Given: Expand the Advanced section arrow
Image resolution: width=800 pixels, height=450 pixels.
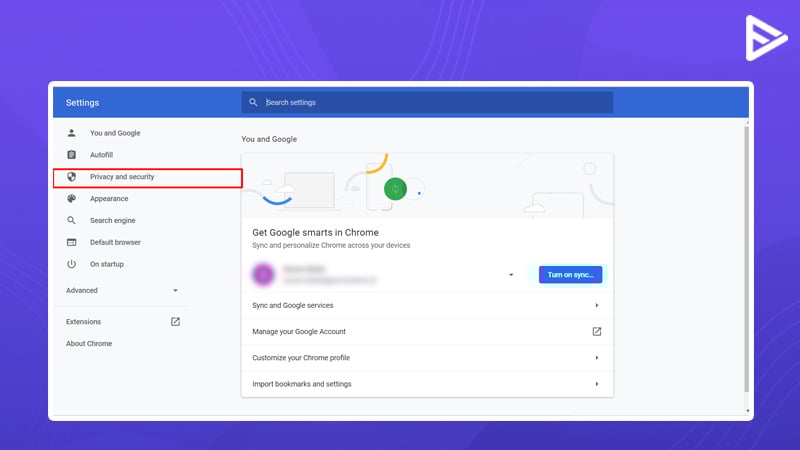Looking at the screenshot, I should point(176,290).
